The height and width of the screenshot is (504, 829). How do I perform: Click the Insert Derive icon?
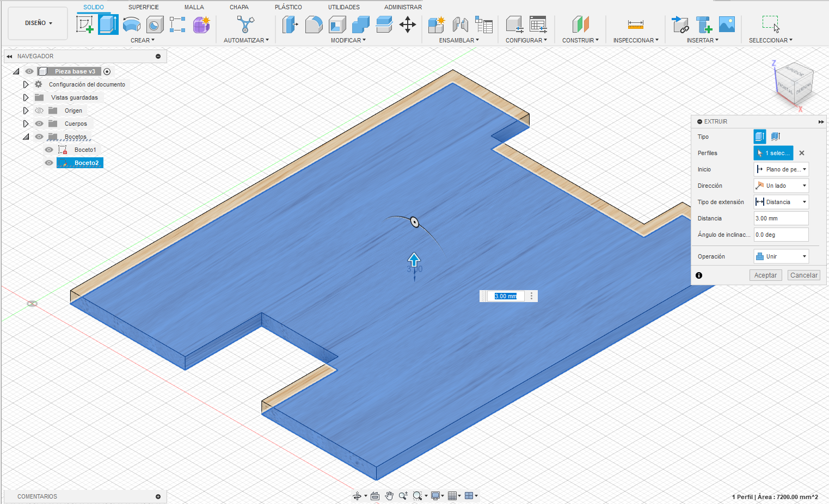[x=680, y=24]
